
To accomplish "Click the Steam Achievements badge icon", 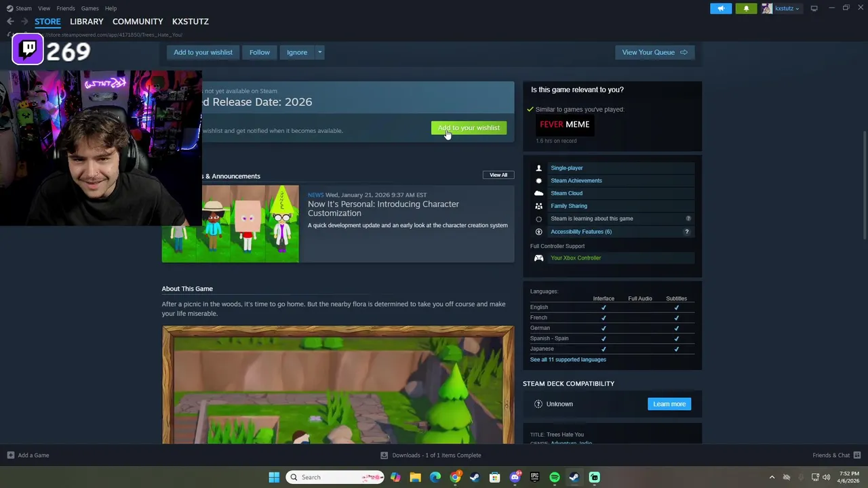I will click(x=538, y=181).
